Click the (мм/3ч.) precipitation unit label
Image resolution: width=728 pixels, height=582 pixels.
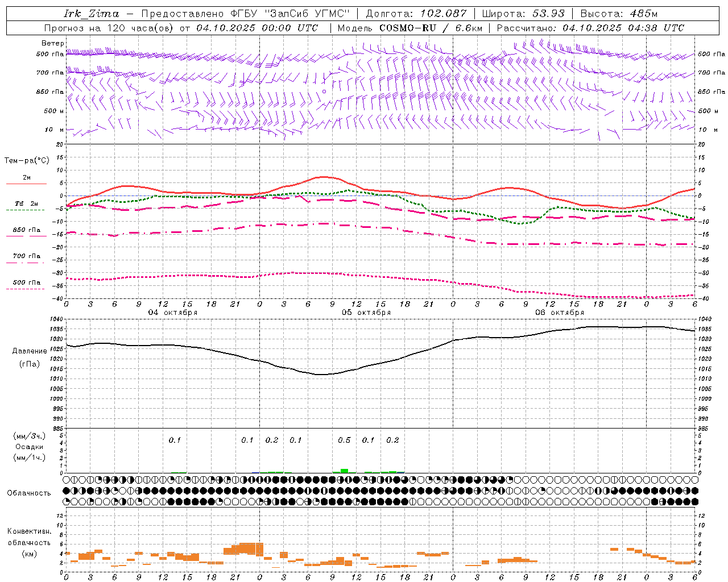(29, 436)
